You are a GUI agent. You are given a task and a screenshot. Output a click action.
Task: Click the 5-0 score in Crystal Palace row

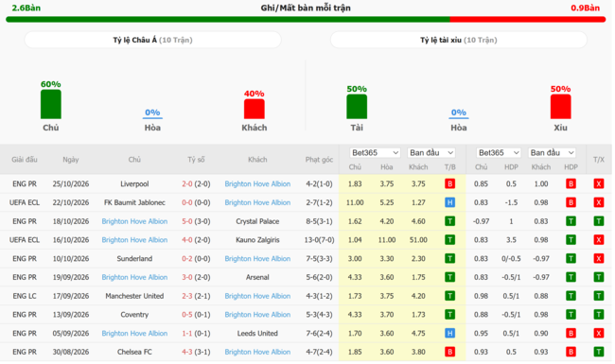click(186, 221)
